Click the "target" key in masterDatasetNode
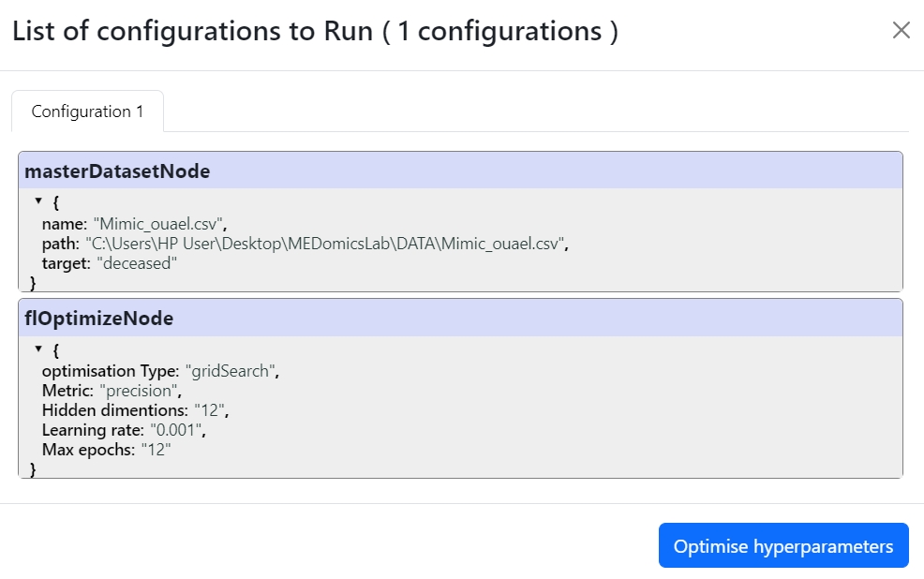Screen dimensions: 924x579 (x=63, y=263)
